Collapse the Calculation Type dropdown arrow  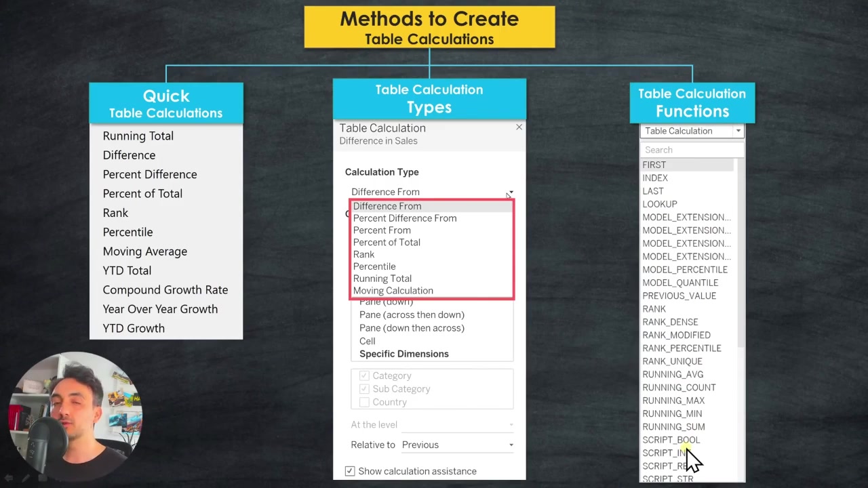[x=510, y=192]
